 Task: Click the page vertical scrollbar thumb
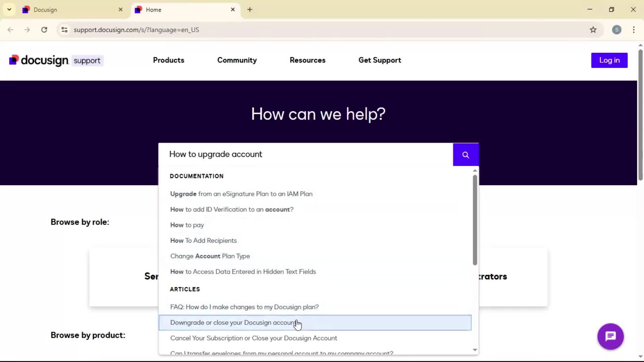640,115
